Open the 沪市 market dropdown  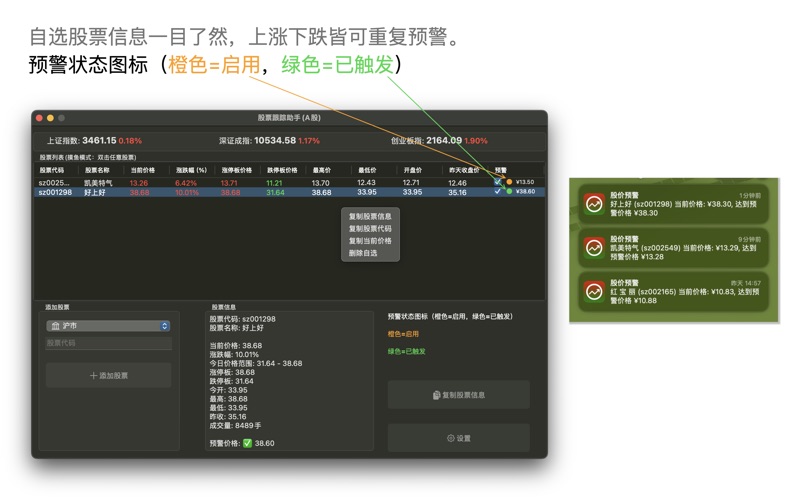[109, 326]
